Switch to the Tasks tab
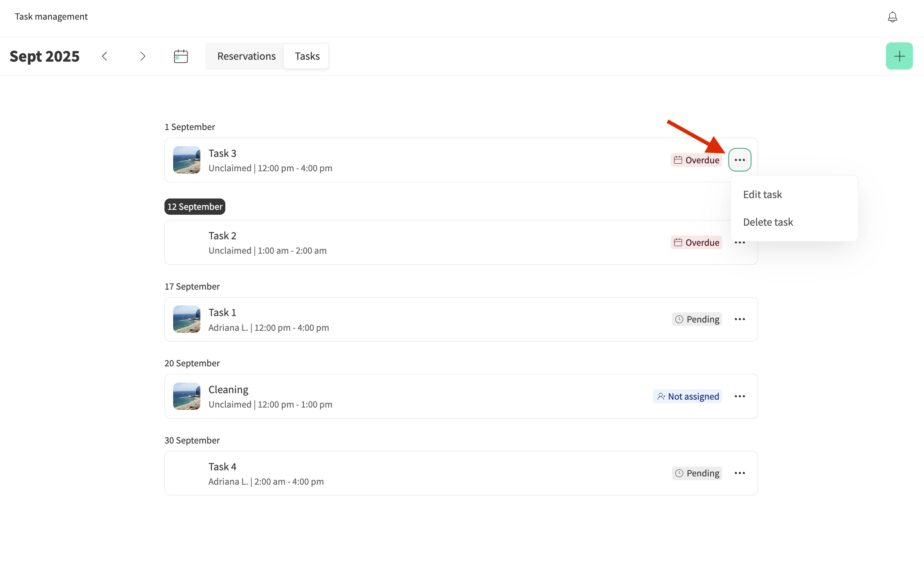This screenshot has width=924, height=583. (x=307, y=56)
